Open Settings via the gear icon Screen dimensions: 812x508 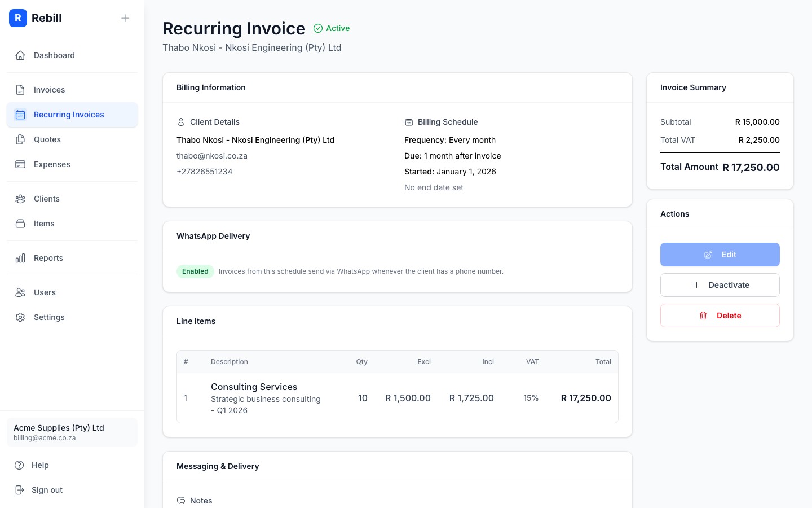pyautogui.click(x=20, y=317)
